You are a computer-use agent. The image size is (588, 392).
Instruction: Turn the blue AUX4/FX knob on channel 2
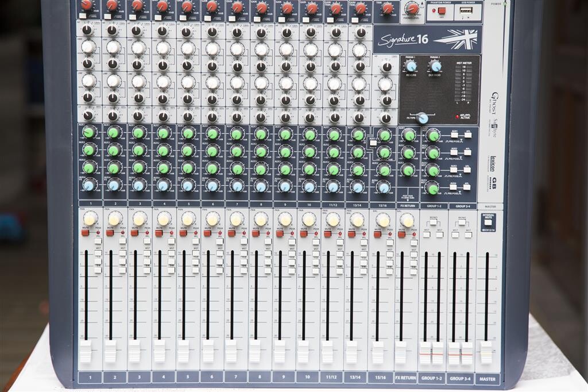(x=114, y=185)
